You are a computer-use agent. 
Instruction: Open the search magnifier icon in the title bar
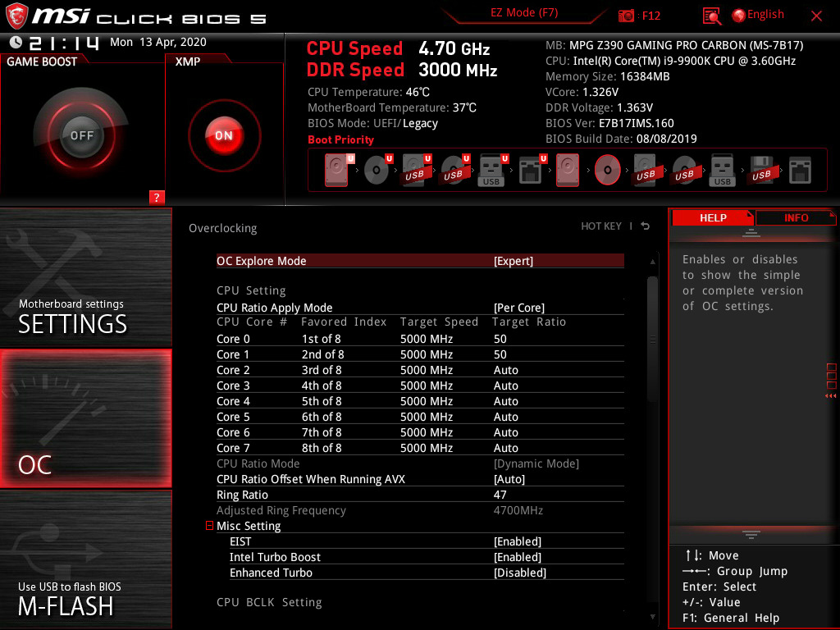click(713, 15)
